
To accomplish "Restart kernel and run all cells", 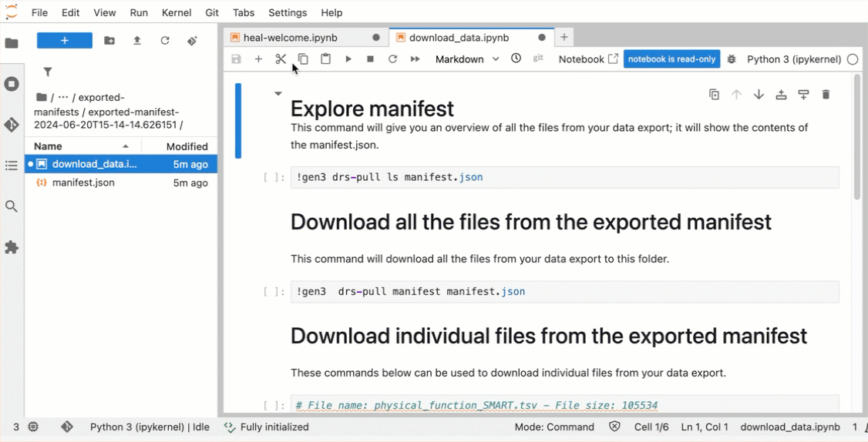I will [x=415, y=59].
